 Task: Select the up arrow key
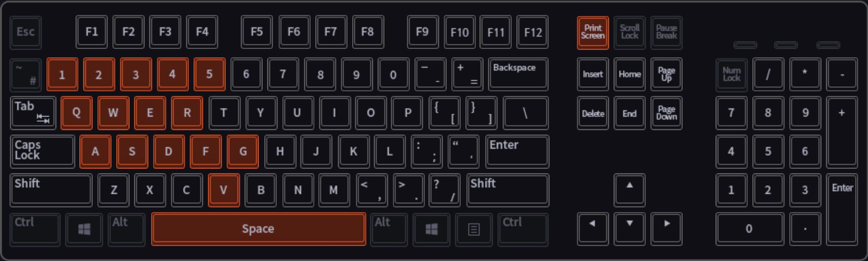pyautogui.click(x=629, y=190)
